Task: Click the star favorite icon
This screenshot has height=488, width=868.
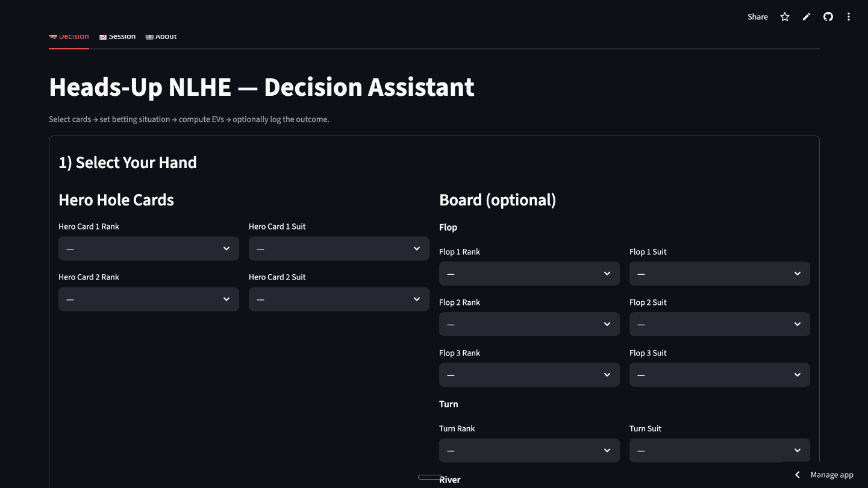Action: [784, 17]
